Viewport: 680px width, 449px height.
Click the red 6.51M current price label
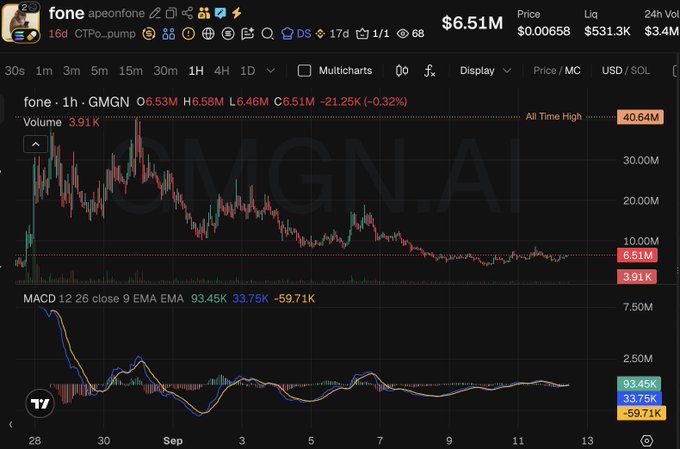(x=637, y=255)
